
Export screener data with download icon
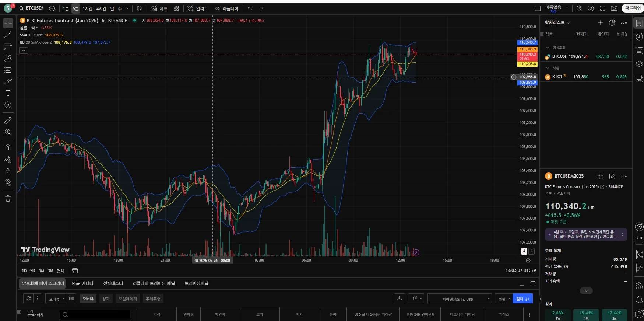tap(399, 299)
